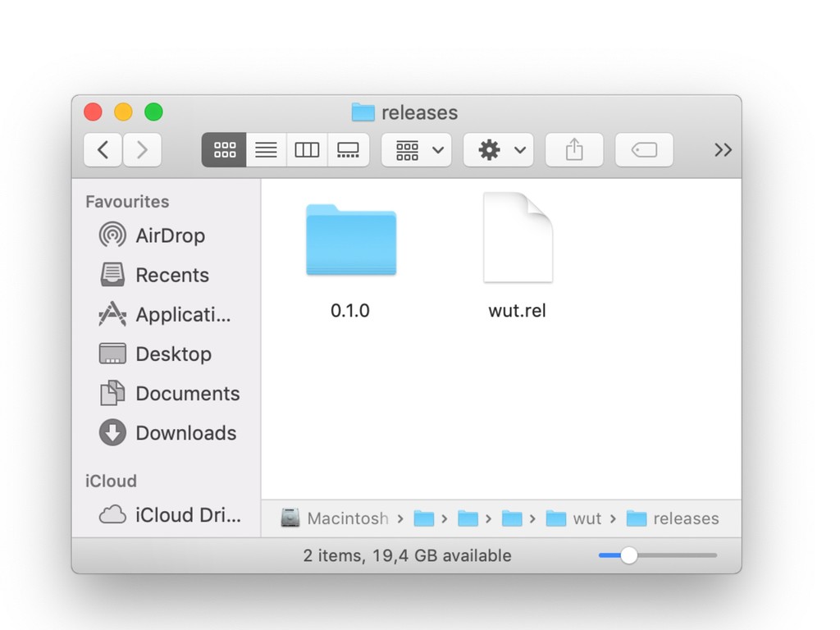Click second unnamed folder in path bar
The width and height of the screenshot is (840, 630).
pos(468,518)
